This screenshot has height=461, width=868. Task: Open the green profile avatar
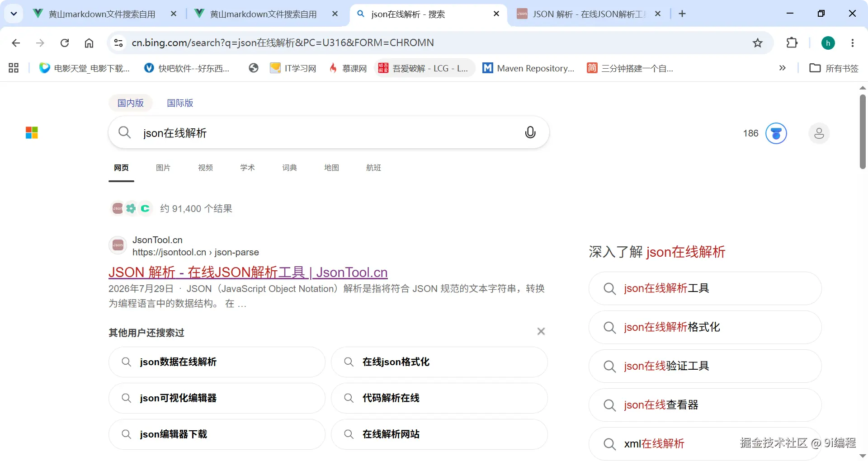coord(828,43)
